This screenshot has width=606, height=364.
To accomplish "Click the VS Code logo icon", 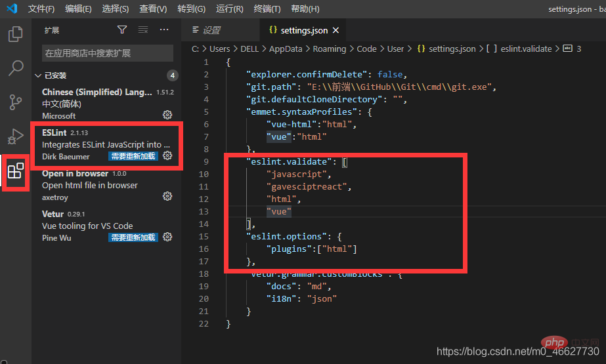I will click(12, 8).
